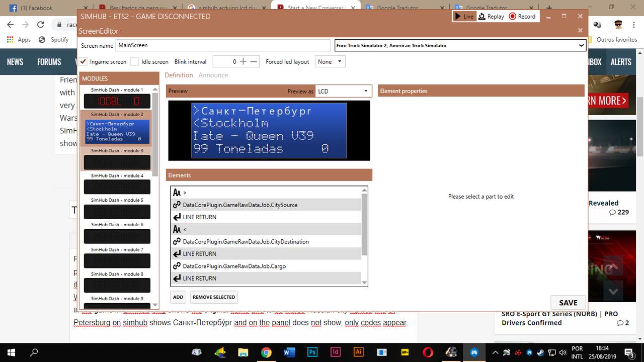644x362 pixels.
Task: Select LINE RETURN after CityDestination
Action: (266, 254)
